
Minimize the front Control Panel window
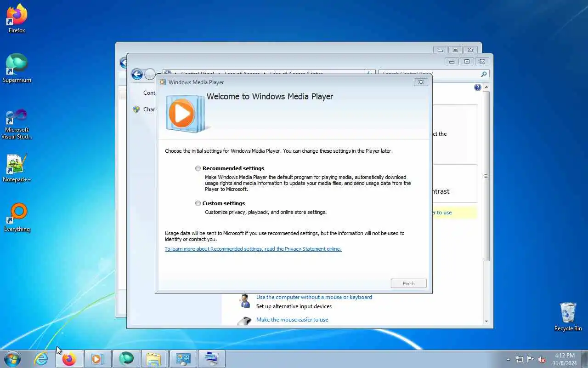coord(452,61)
